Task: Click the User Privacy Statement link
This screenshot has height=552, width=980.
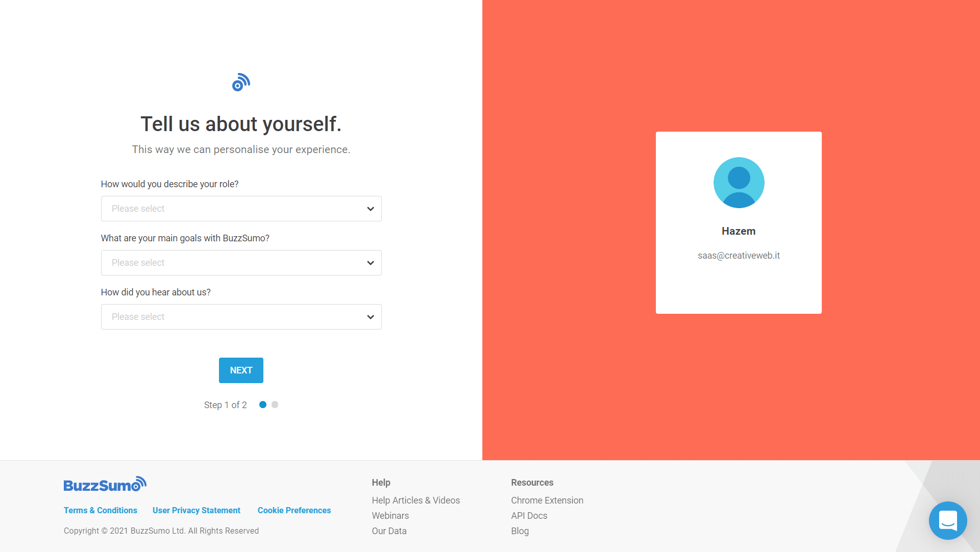Action: tap(196, 510)
